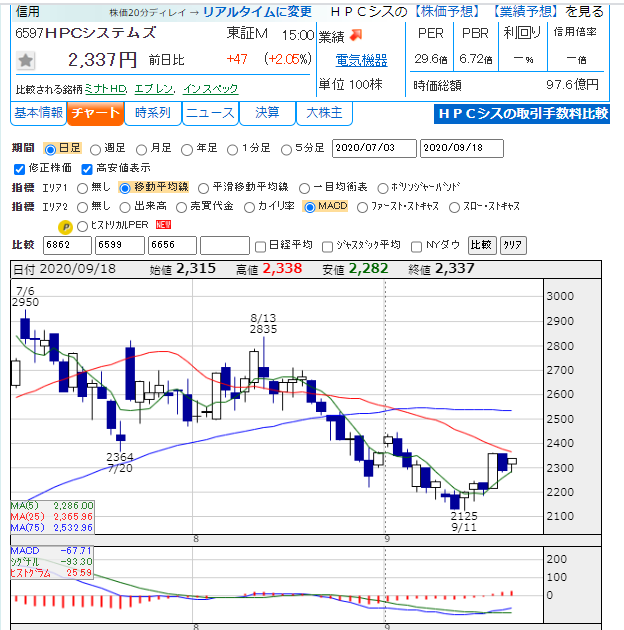
Task: Select the ファースト・ストキャス indicator
Action: [362, 207]
